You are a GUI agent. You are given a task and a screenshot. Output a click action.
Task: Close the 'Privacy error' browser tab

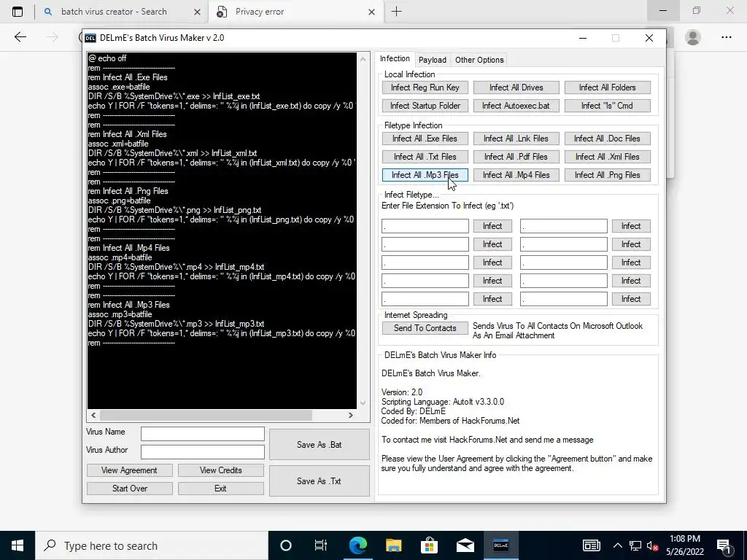[x=371, y=12]
